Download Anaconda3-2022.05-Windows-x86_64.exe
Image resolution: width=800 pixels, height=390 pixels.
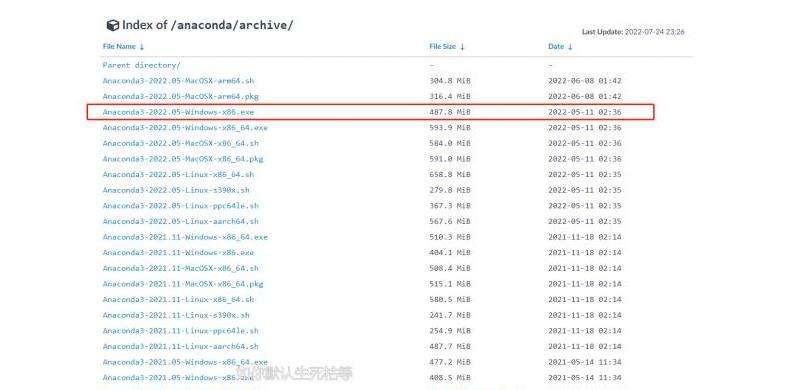click(x=185, y=128)
